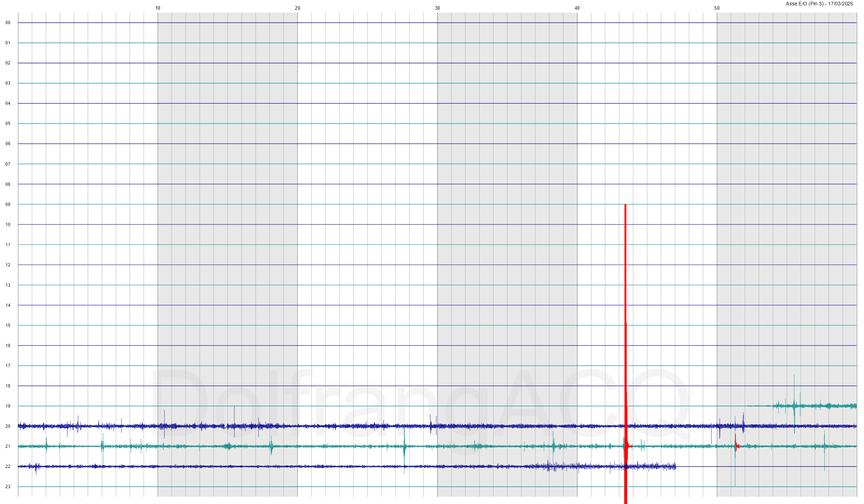
Task: Click the minute 50 marker at top
Action: point(717,8)
